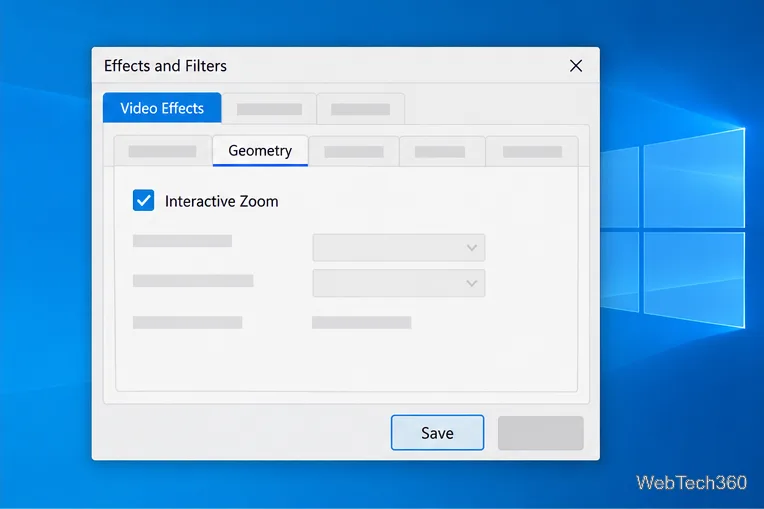Uncheck the Interactive Zoom checkbox
Viewport: 764px width, 509px height.
click(x=143, y=200)
